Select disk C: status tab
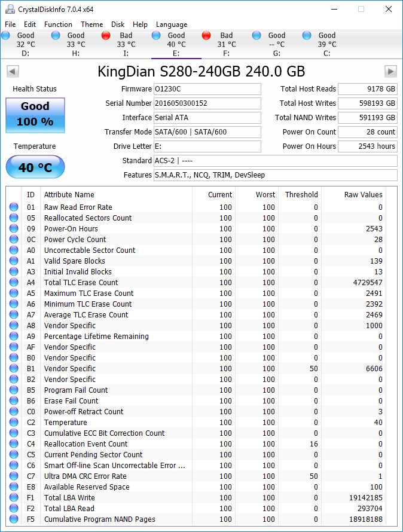Viewport: 403px width, 532px height. coord(327,44)
